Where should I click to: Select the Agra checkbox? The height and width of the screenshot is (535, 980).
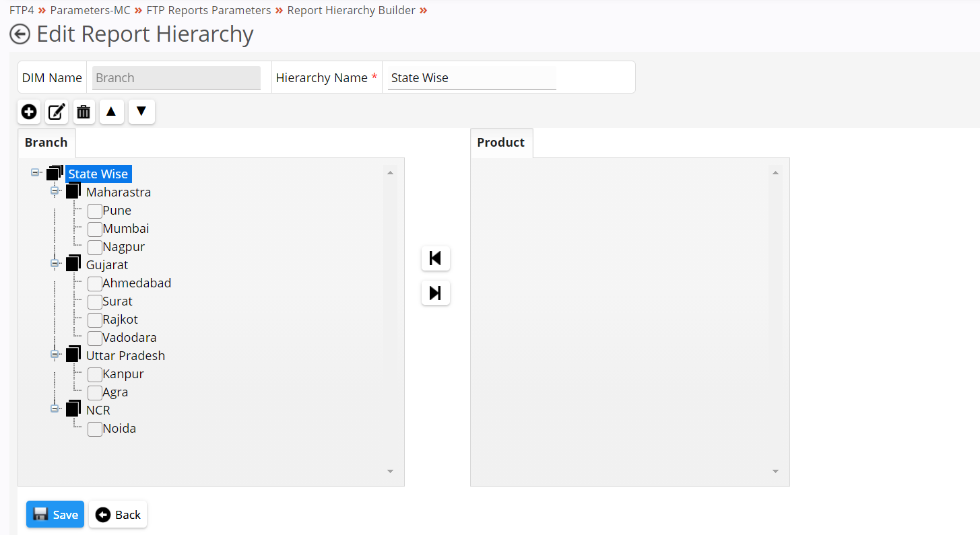(95, 392)
